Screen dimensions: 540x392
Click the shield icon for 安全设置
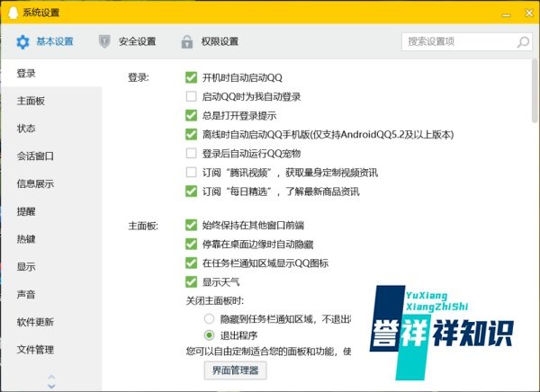coord(104,41)
